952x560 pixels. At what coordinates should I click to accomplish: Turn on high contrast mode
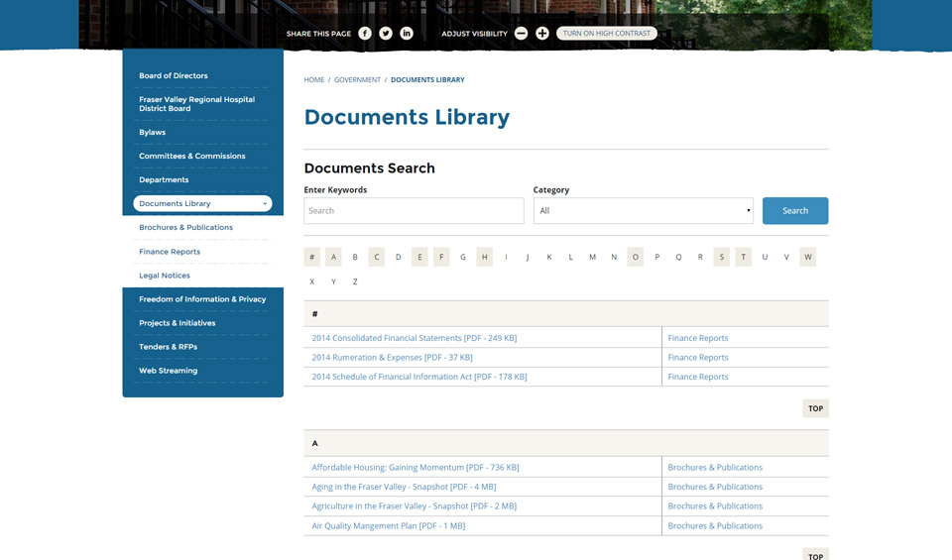click(607, 34)
